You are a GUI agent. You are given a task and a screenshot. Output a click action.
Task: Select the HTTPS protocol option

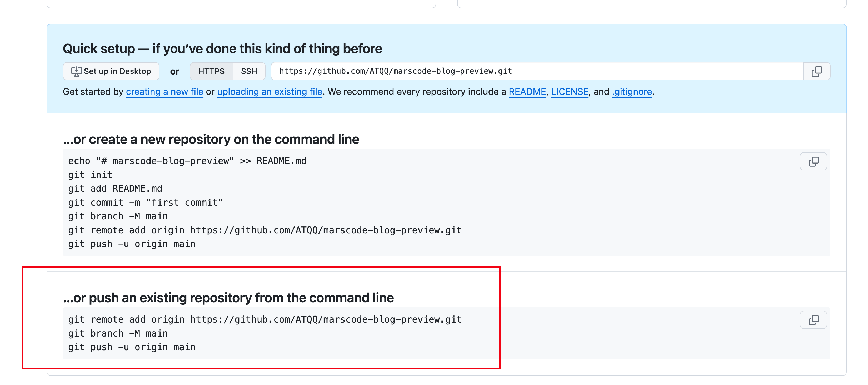coord(211,71)
